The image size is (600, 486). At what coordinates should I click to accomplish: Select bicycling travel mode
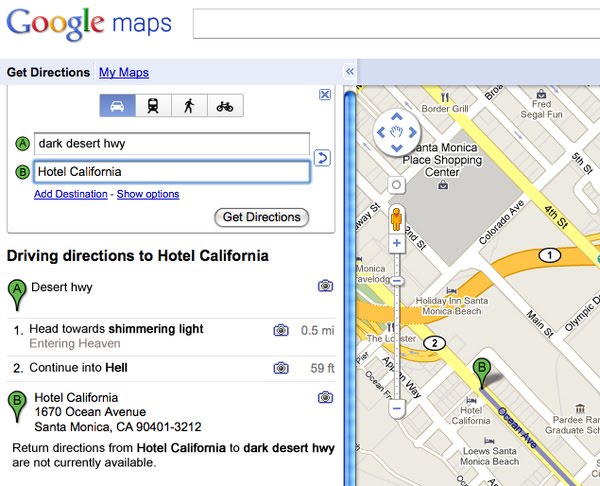(x=225, y=106)
